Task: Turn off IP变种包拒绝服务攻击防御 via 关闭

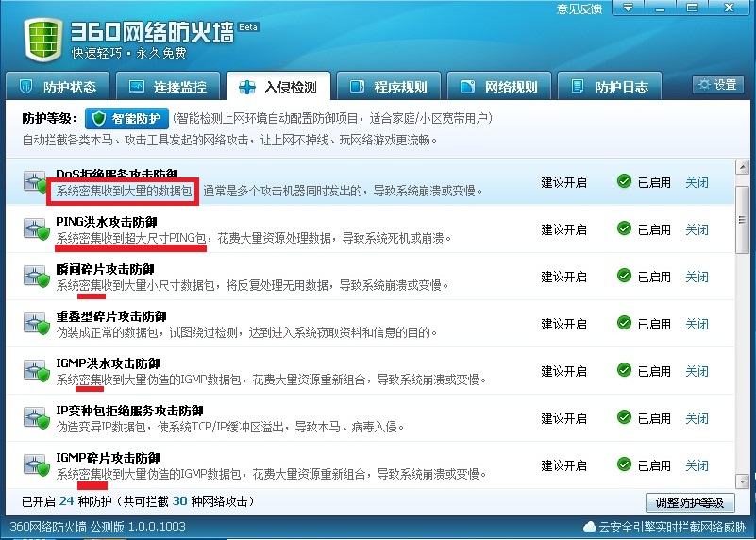Action: 697,419
